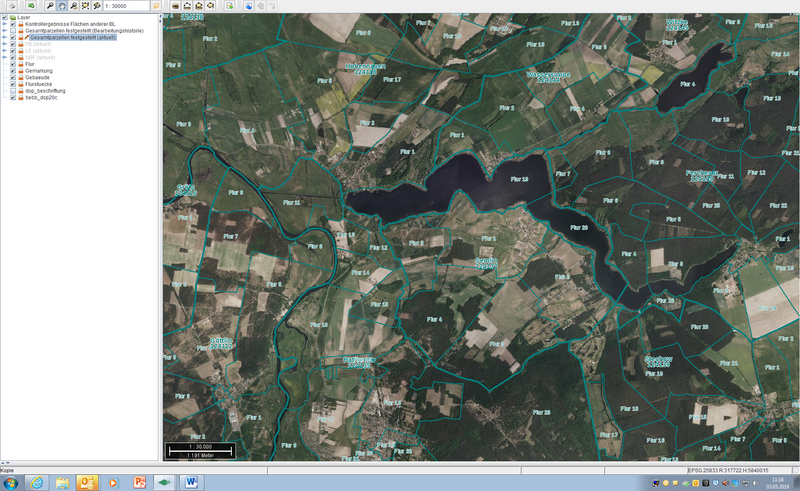800x491 pixels.
Task: Expand the FB (aktuell) layer node
Action: click(4, 44)
